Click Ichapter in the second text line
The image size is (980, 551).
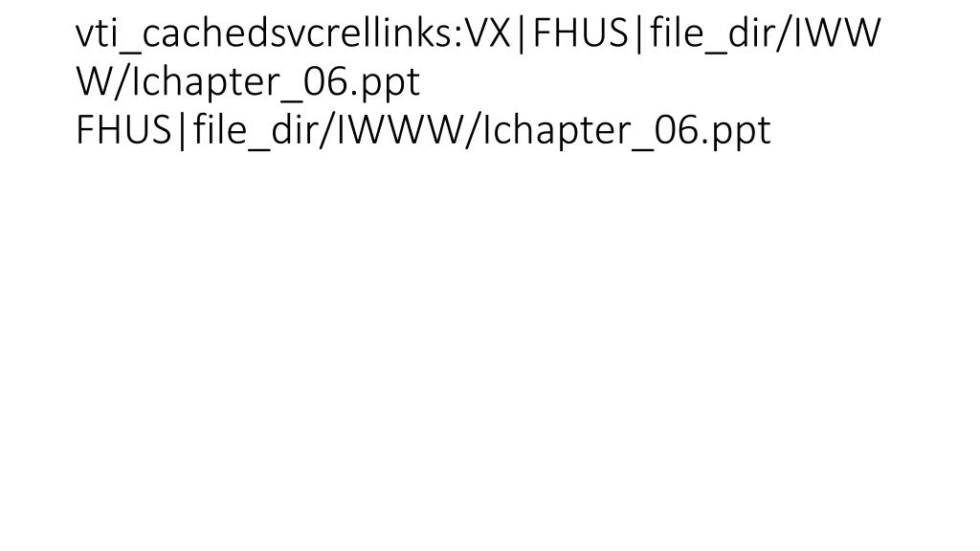[x=205, y=82]
